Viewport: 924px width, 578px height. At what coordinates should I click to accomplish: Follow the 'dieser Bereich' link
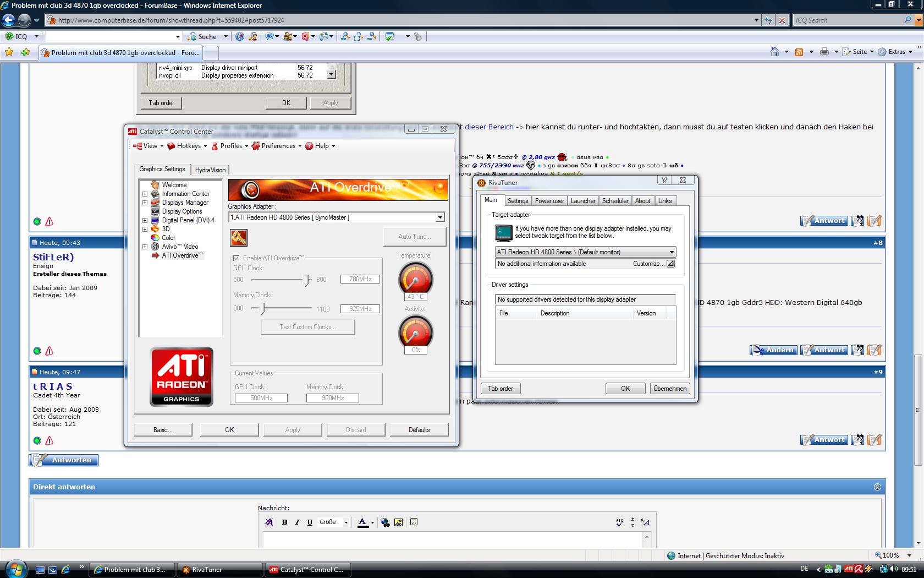point(490,127)
